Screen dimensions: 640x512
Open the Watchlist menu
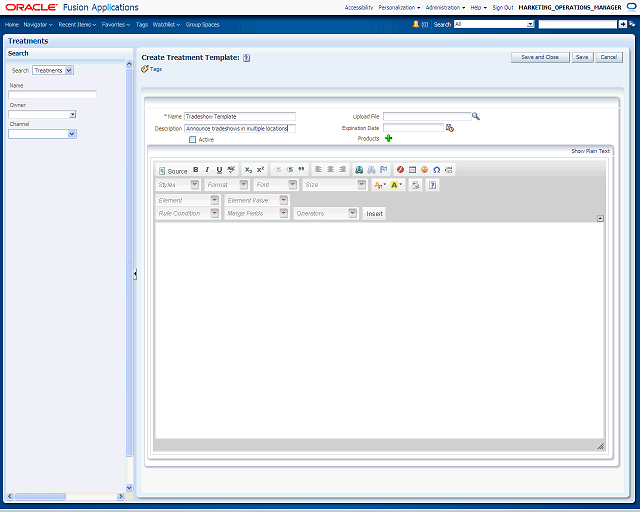pyautogui.click(x=166, y=24)
